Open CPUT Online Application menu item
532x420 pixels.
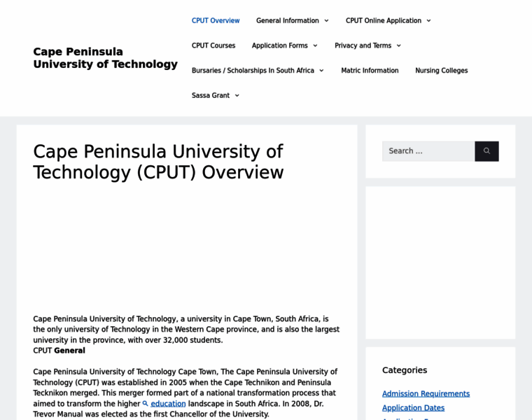tap(384, 21)
